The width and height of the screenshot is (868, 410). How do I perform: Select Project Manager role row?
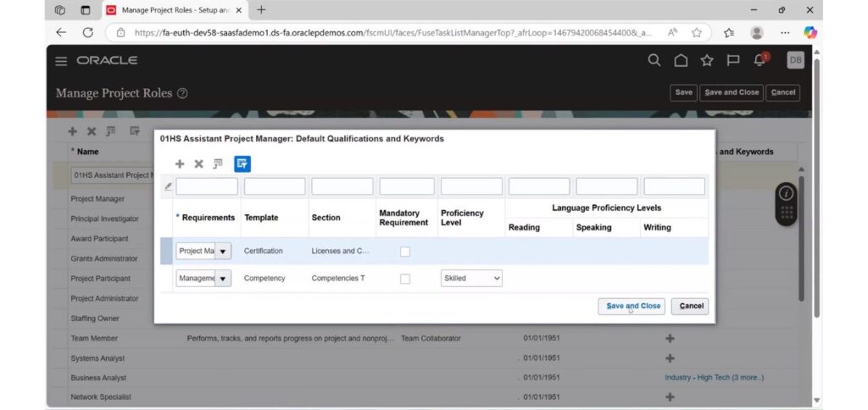[97, 198]
